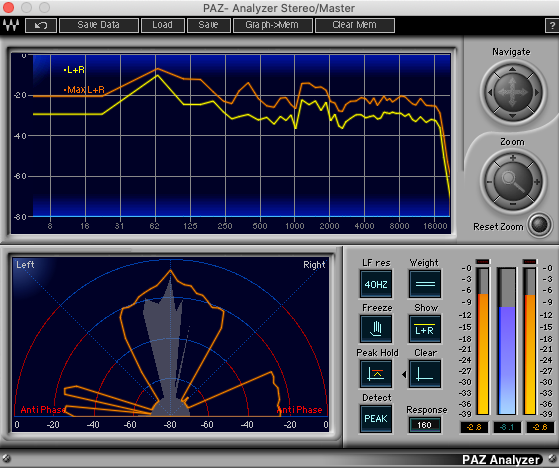Click the left channel clip indicator
Screen dimensions: 559x468
(483, 261)
